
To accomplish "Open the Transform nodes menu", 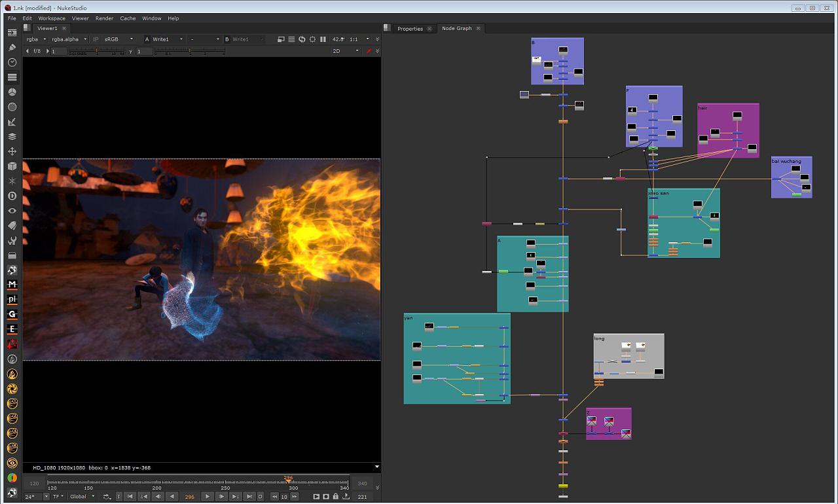I will pos(12,151).
